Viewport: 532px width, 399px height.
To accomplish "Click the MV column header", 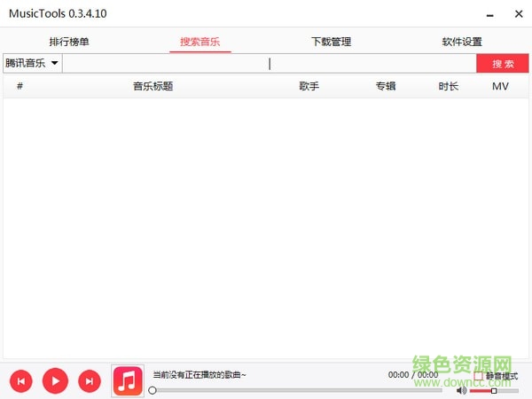I will coord(500,86).
